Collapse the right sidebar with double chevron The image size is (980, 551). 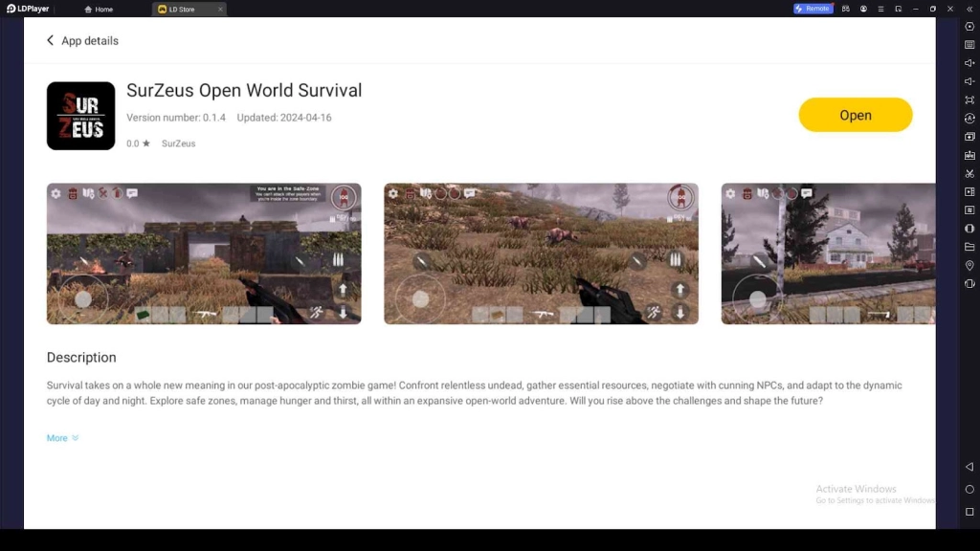pos(969,9)
